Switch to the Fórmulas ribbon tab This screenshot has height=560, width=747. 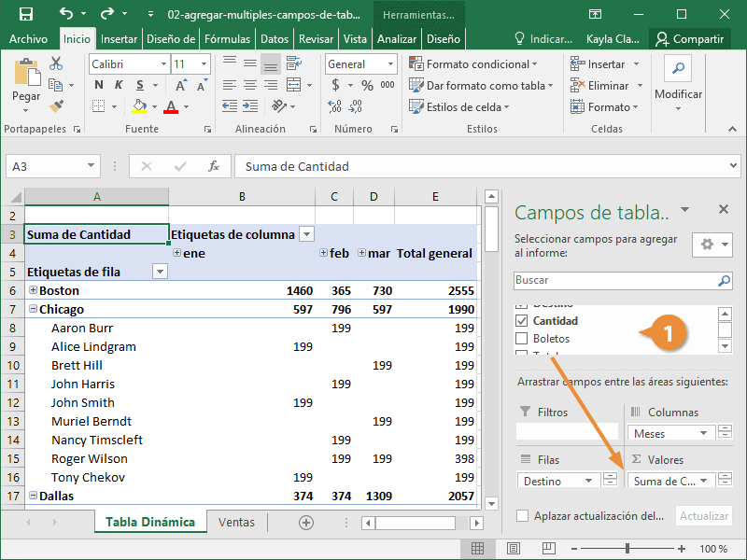coord(227,39)
